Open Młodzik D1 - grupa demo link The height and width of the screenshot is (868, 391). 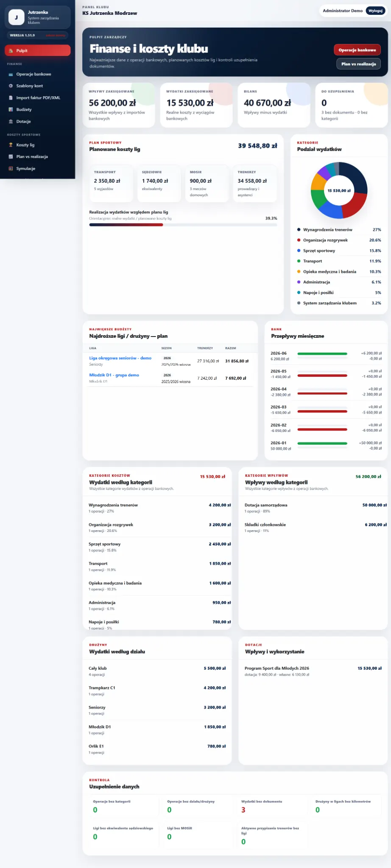coord(114,375)
